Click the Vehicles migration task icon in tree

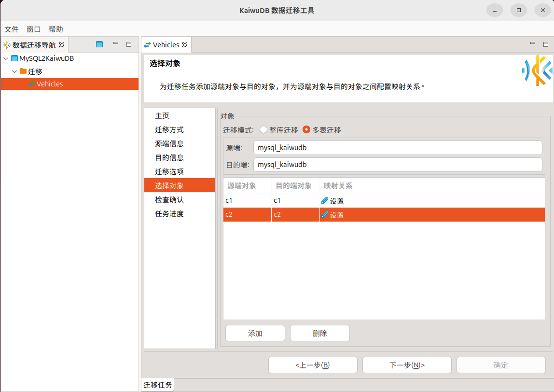pos(32,84)
